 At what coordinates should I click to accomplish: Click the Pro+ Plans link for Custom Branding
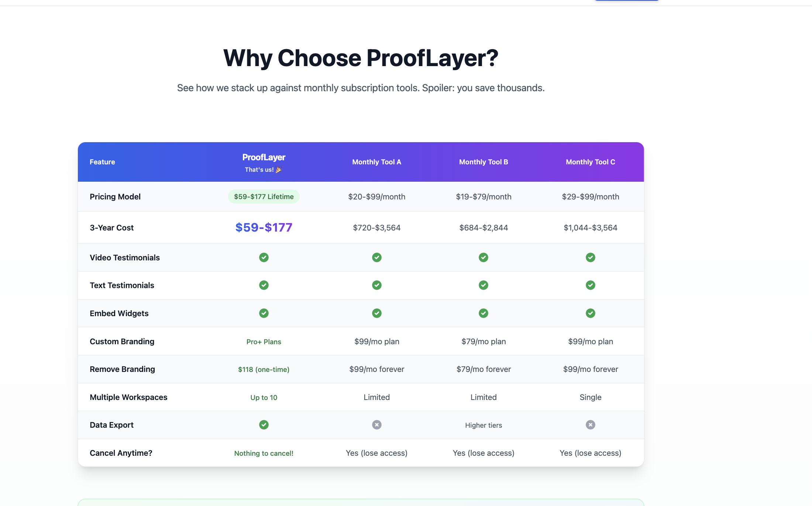click(264, 341)
